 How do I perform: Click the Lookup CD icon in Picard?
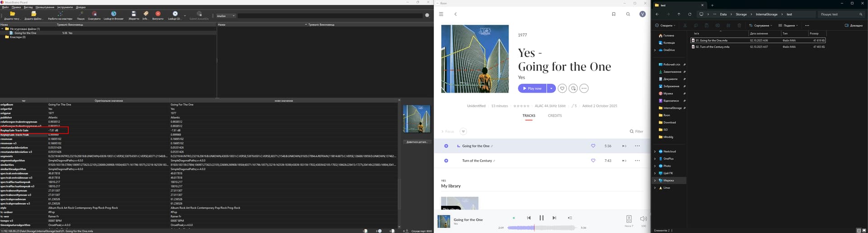[175, 14]
